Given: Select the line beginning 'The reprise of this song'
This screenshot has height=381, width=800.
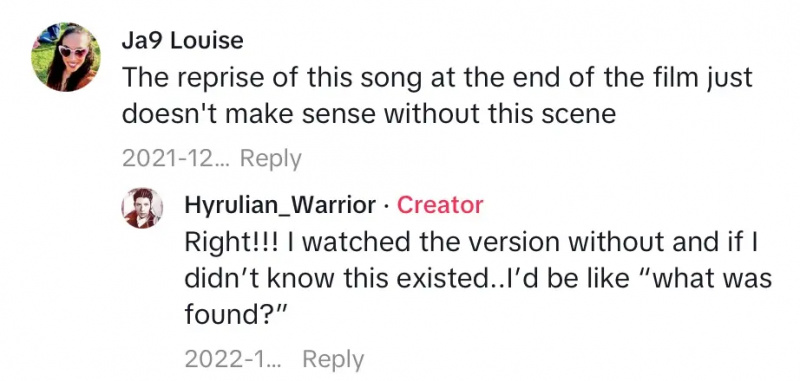Looking at the screenshot, I should [437, 78].
